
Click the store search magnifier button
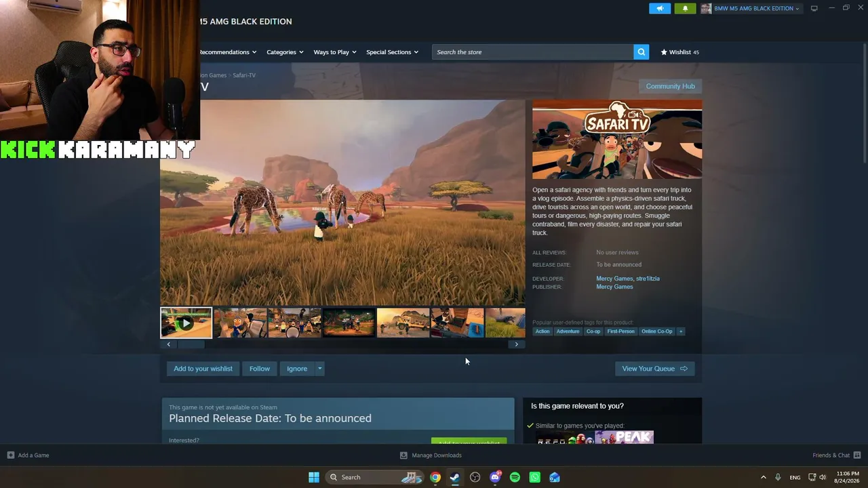(641, 52)
